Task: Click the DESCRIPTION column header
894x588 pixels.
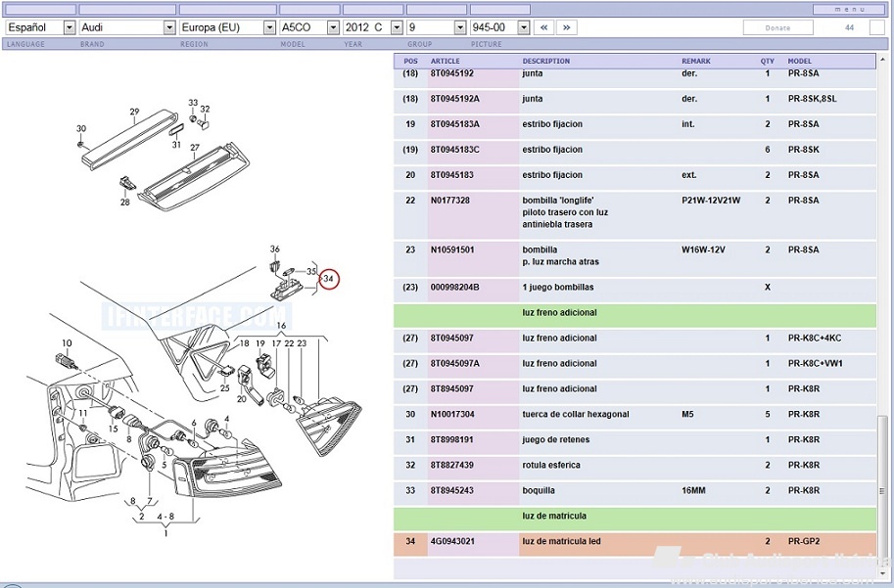Action: [x=545, y=61]
